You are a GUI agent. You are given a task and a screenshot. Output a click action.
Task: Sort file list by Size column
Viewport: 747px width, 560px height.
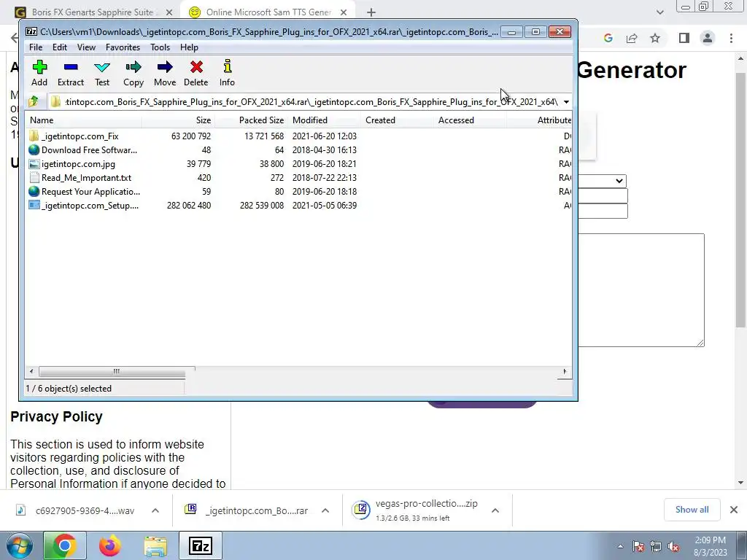tap(178, 120)
